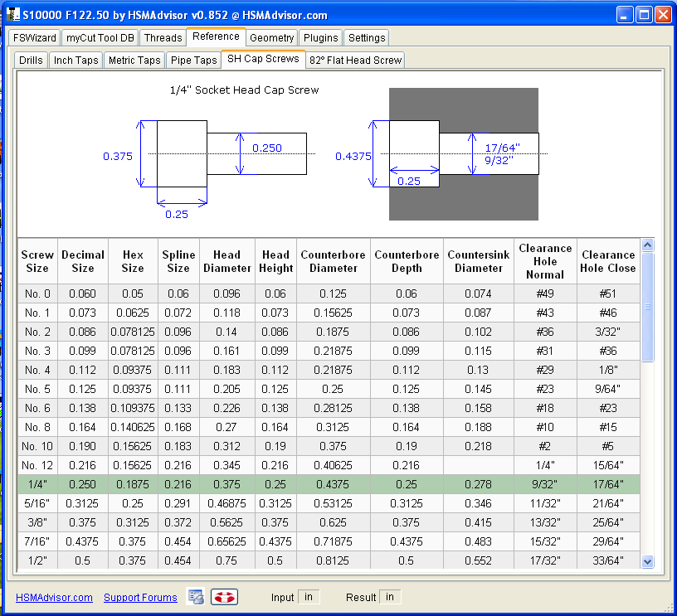This screenshot has width=677, height=616.
Task: Open the Drills sub-tab
Action: point(31,60)
